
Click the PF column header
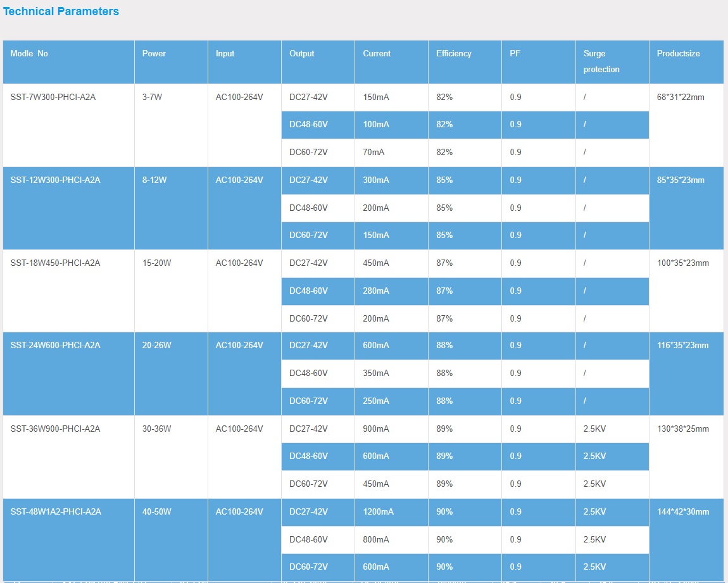[515, 54]
